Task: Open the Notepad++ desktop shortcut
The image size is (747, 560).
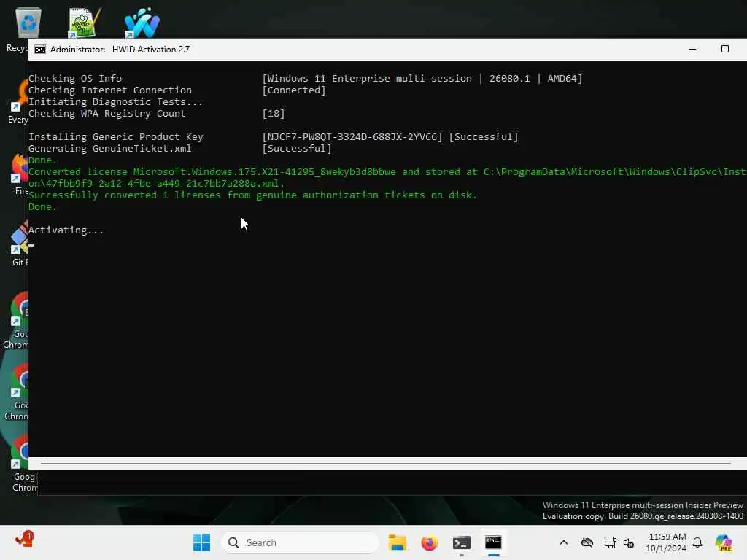Action: point(83,23)
